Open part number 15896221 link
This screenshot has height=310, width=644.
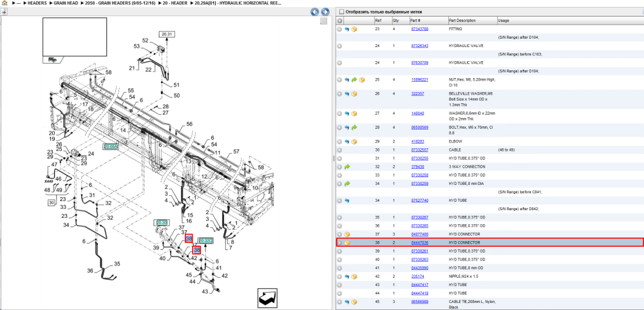pyautogui.click(x=420, y=79)
